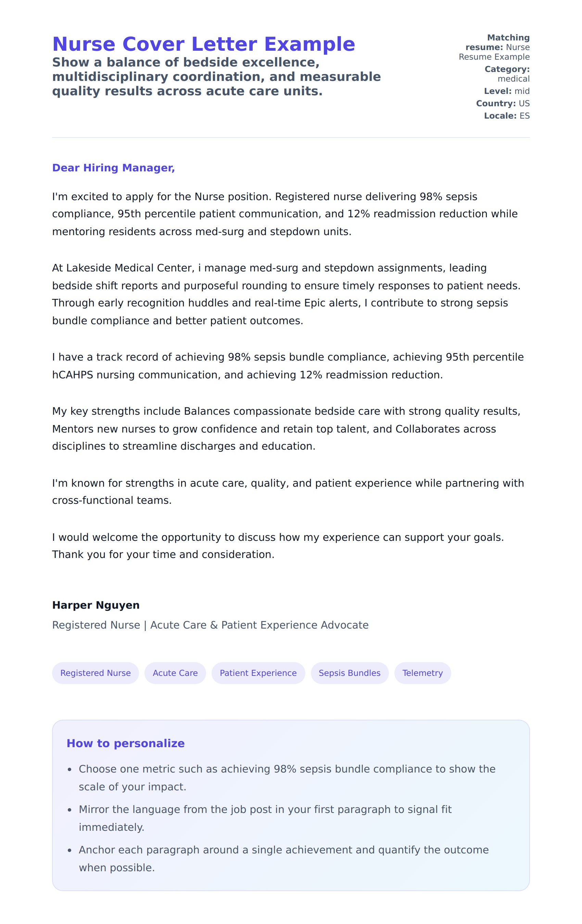This screenshot has width=582, height=924.
Task: Open the Nurse Resume Example link
Action: (498, 52)
